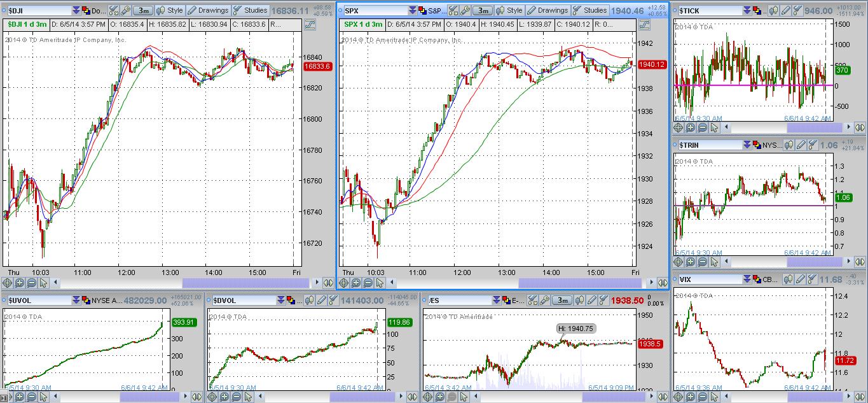Click the chart-mode icon beside the SPX price info bar

(x=644, y=24)
